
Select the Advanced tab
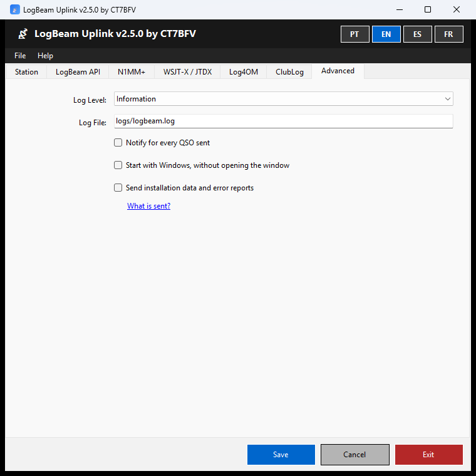338,71
